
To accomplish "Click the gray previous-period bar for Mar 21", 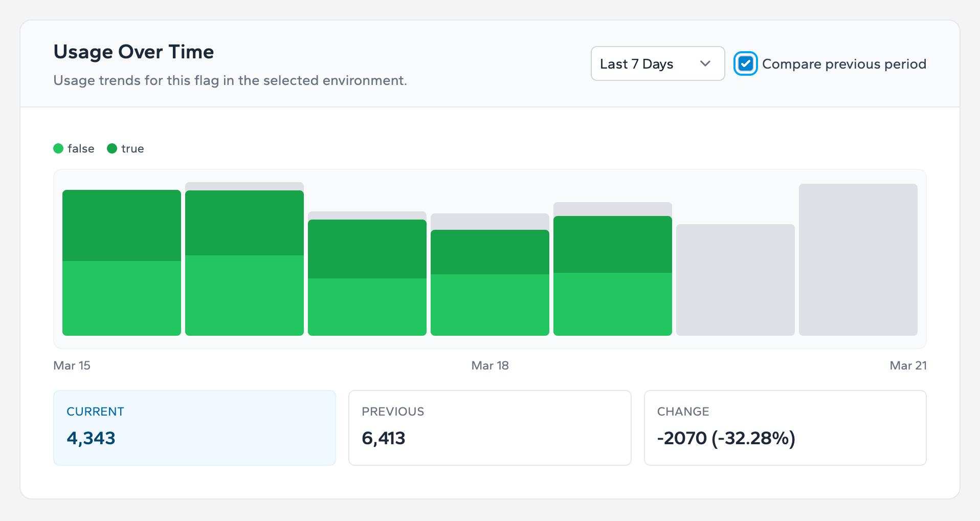I will click(x=858, y=259).
